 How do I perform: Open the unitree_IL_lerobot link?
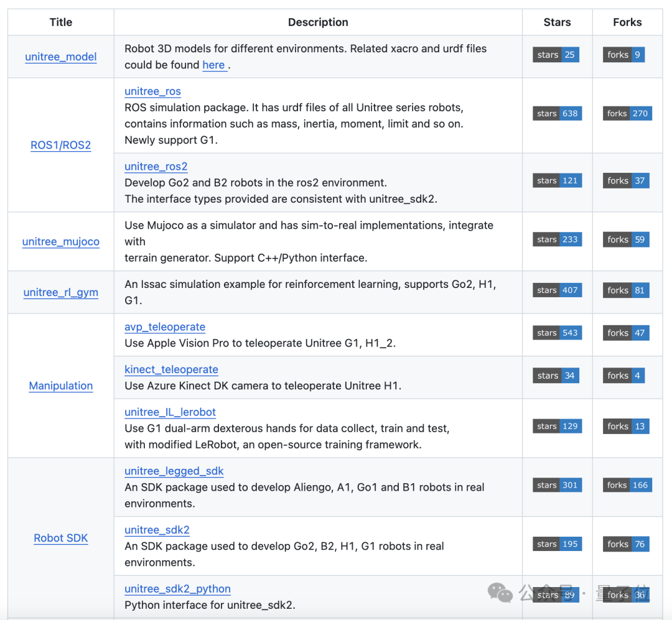click(x=170, y=412)
